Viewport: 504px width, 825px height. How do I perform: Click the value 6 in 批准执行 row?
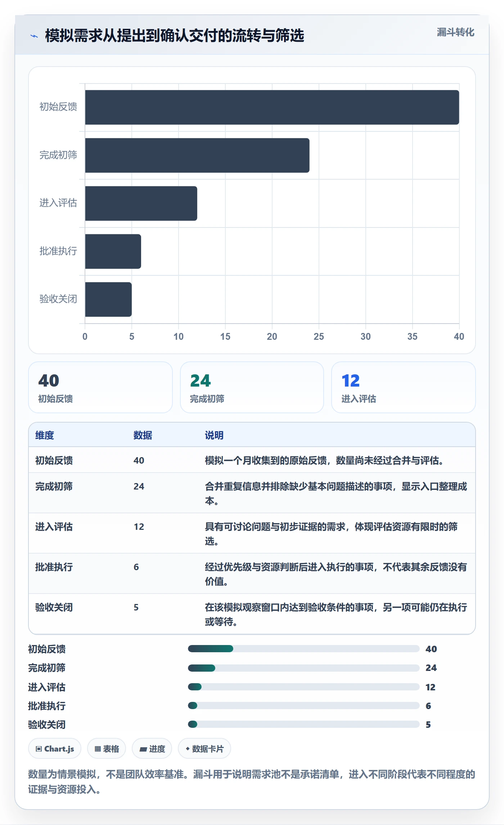click(x=136, y=567)
